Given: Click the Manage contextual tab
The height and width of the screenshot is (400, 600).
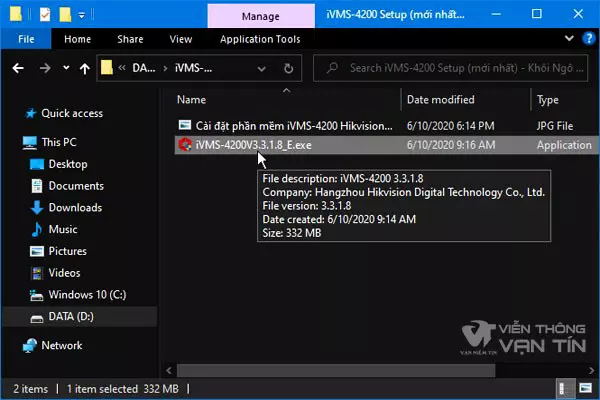Looking at the screenshot, I should pyautogui.click(x=261, y=16).
